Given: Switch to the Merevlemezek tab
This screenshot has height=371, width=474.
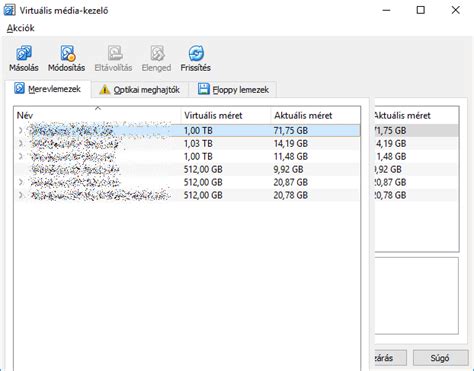Looking at the screenshot, I should click(48, 89).
